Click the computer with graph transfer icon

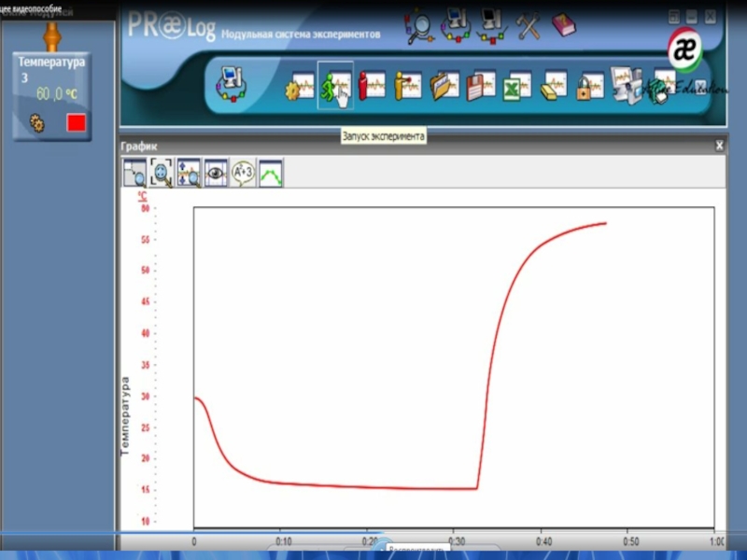pyautogui.click(x=627, y=86)
